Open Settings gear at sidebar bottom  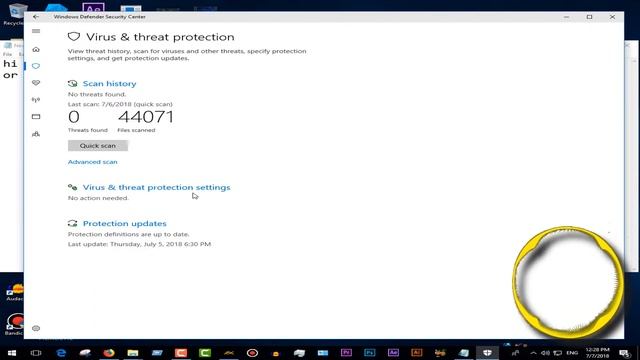click(x=36, y=328)
